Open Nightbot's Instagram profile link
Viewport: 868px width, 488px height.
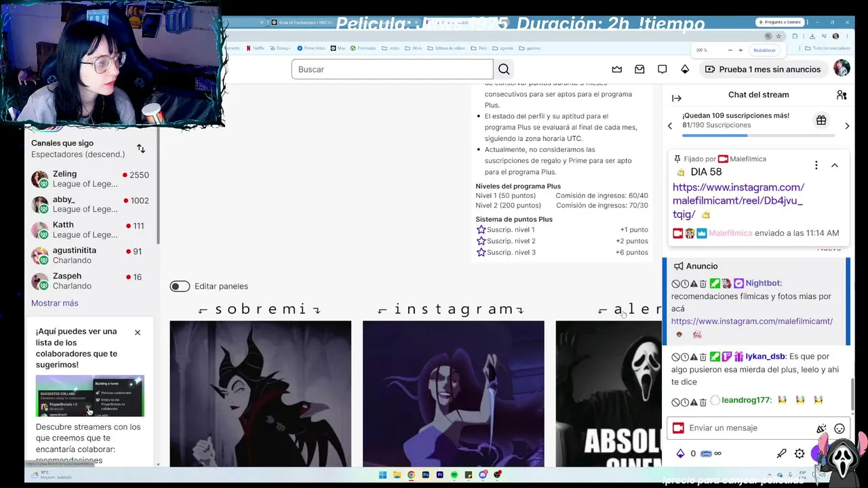click(x=752, y=321)
